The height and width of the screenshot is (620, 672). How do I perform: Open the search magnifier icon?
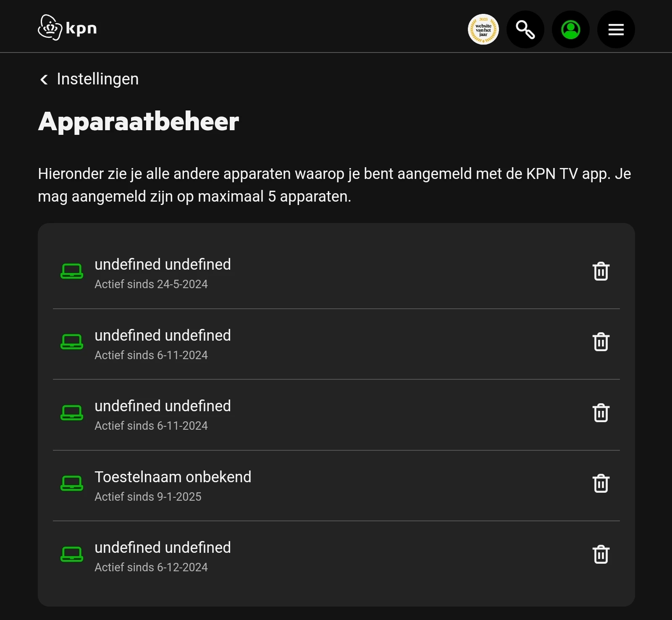coord(525,29)
